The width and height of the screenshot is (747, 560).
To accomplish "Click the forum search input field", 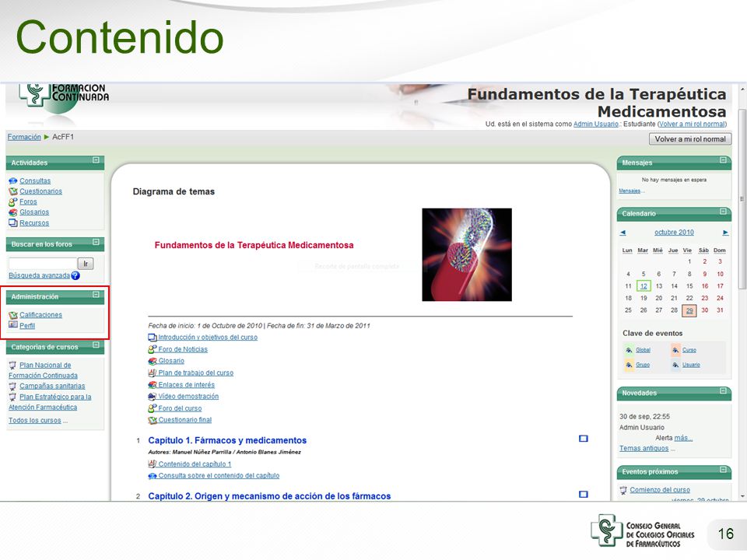I will (43, 264).
